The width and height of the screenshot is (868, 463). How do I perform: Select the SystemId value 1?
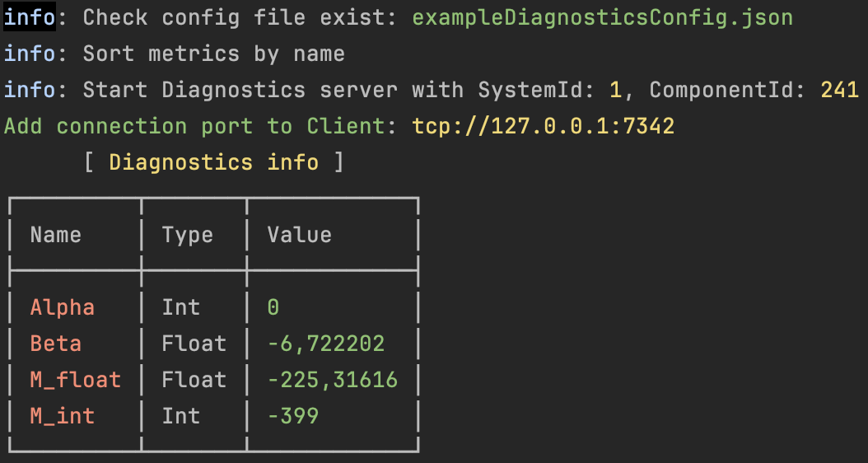pos(615,90)
